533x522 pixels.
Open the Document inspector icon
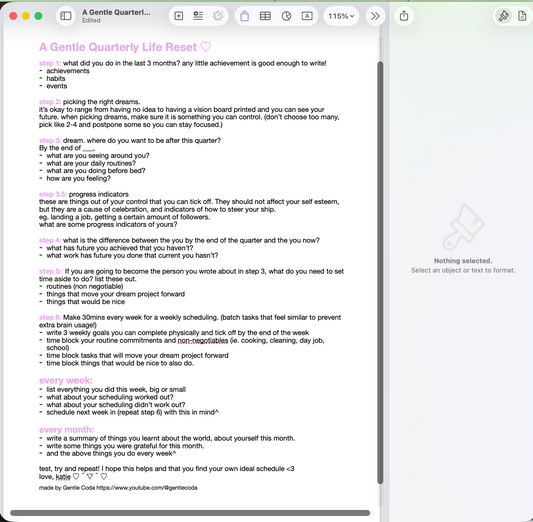pos(522,16)
